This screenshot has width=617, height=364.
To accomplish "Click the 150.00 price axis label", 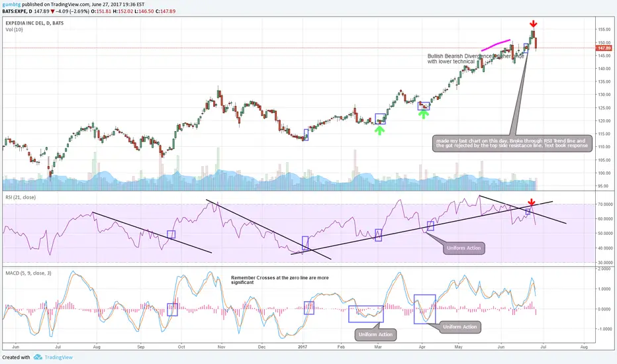I will (x=604, y=42).
